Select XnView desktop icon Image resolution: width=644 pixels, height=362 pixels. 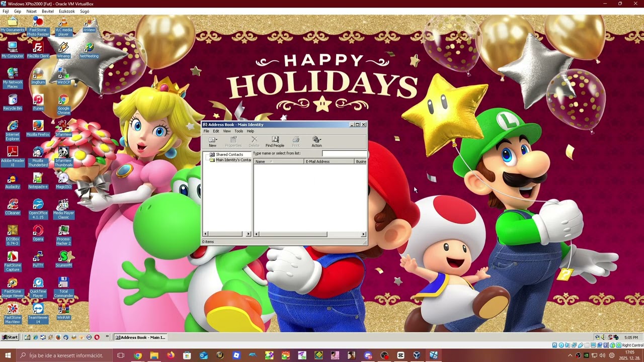[x=89, y=25]
